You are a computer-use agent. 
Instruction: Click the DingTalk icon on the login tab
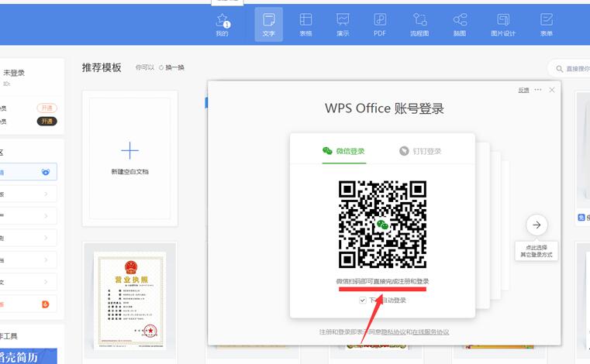point(404,151)
